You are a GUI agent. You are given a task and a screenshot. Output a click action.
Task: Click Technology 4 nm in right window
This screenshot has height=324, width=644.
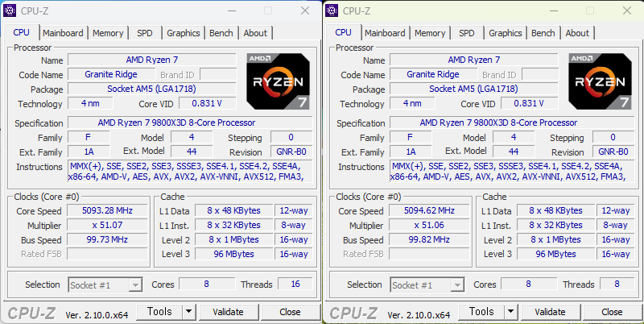coord(412,104)
